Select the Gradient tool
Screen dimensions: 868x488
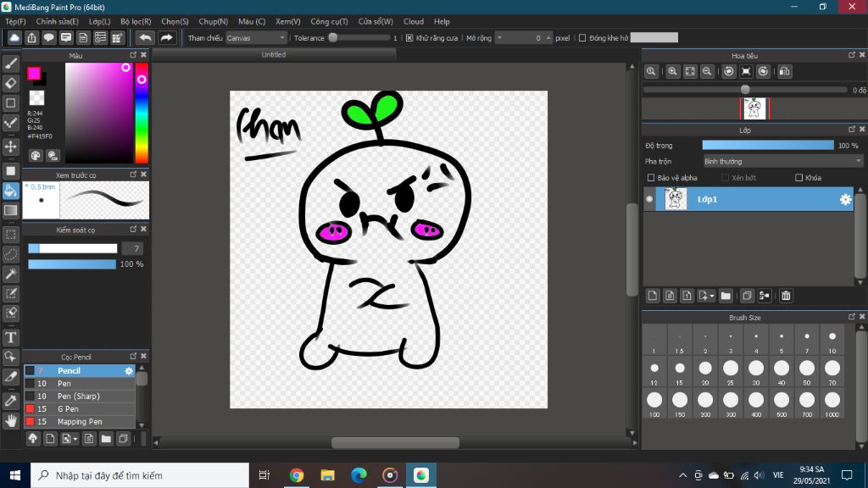(x=11, y=210)
